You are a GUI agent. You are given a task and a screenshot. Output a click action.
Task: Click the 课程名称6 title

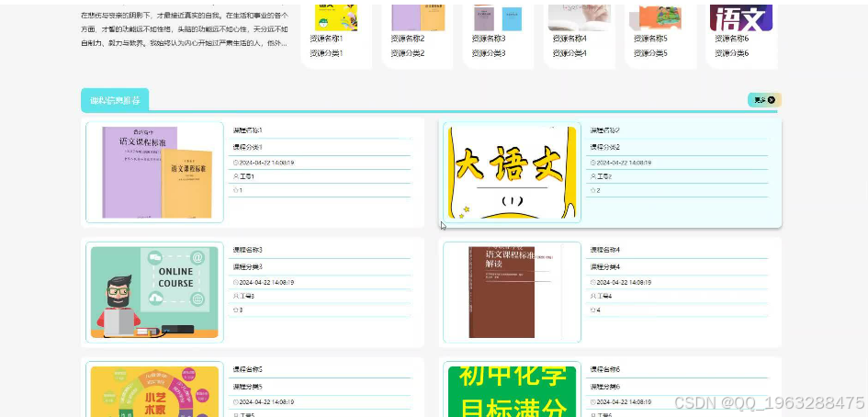(604, 369)
